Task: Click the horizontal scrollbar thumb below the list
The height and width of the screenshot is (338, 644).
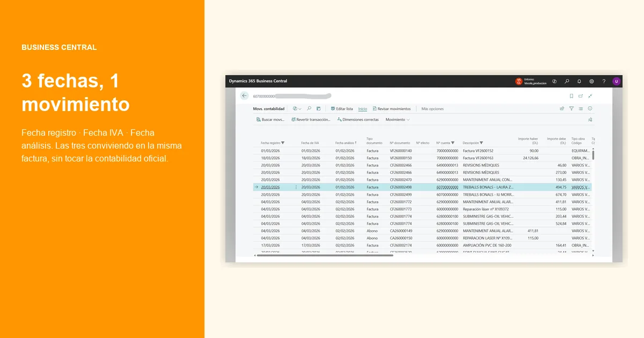Action: [325, 255]
